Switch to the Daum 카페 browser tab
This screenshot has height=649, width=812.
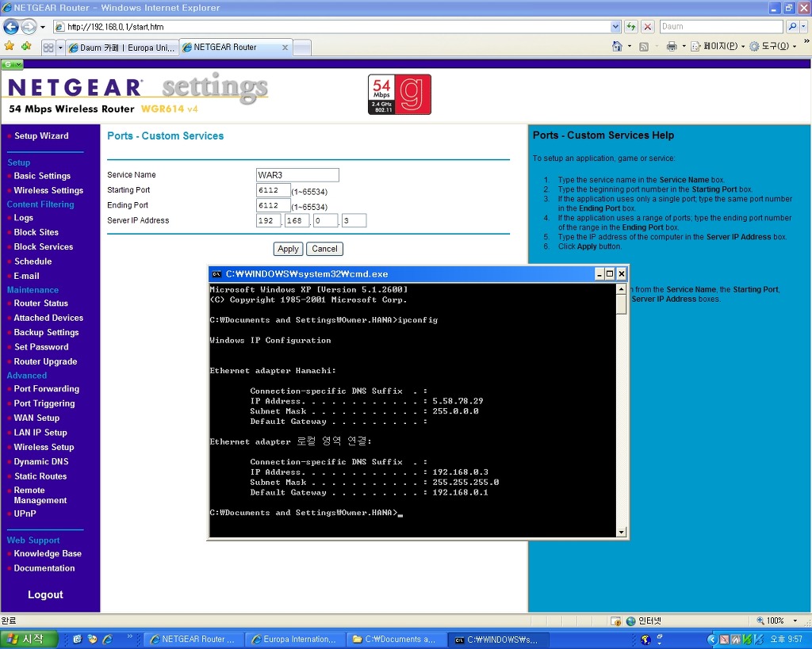click(122, 48)
